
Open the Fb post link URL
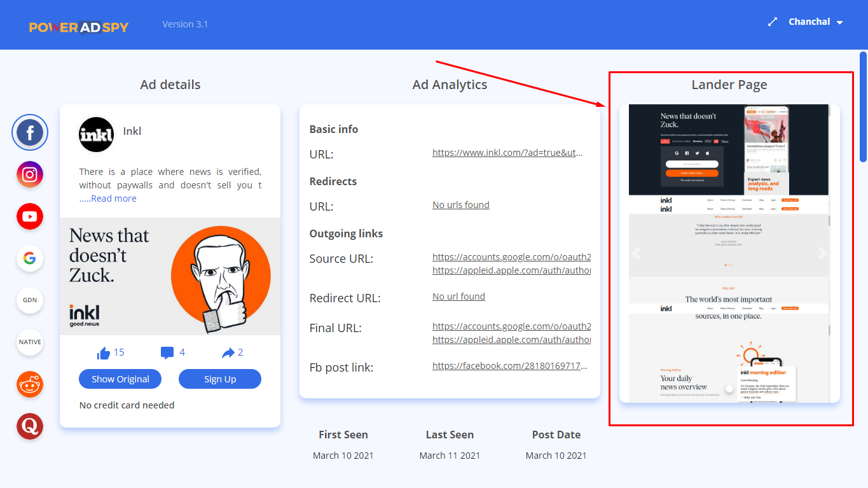click(x=509, y=366)
